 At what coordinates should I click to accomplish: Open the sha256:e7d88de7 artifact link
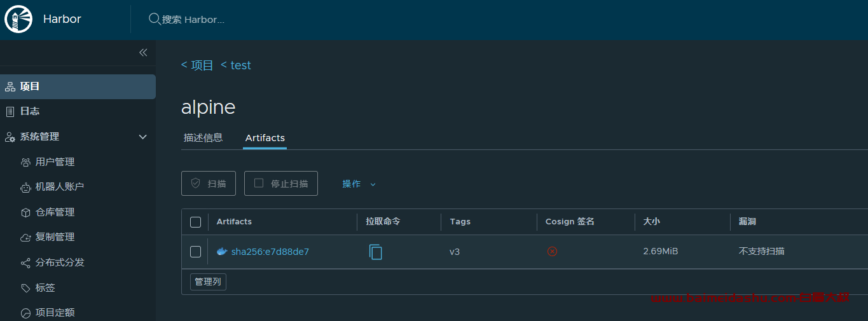[270, 252]
